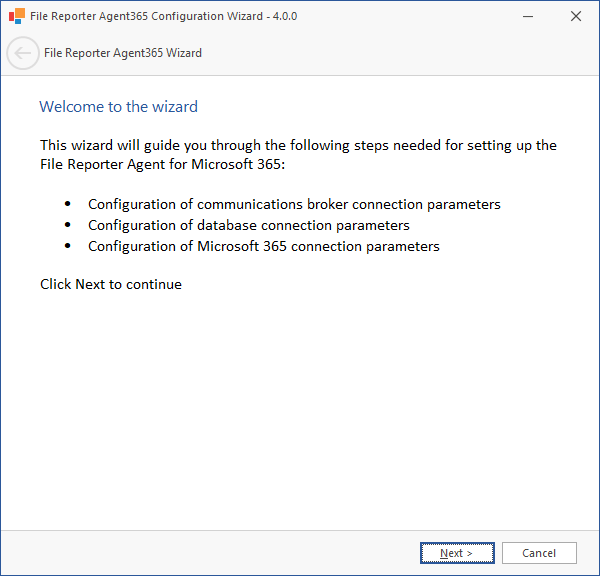The width and height of the screenshot is (600, 576).
Task: Click the 'Welcome to the wizard' heading
Action: pyautogui.click(x=118, y=106)
